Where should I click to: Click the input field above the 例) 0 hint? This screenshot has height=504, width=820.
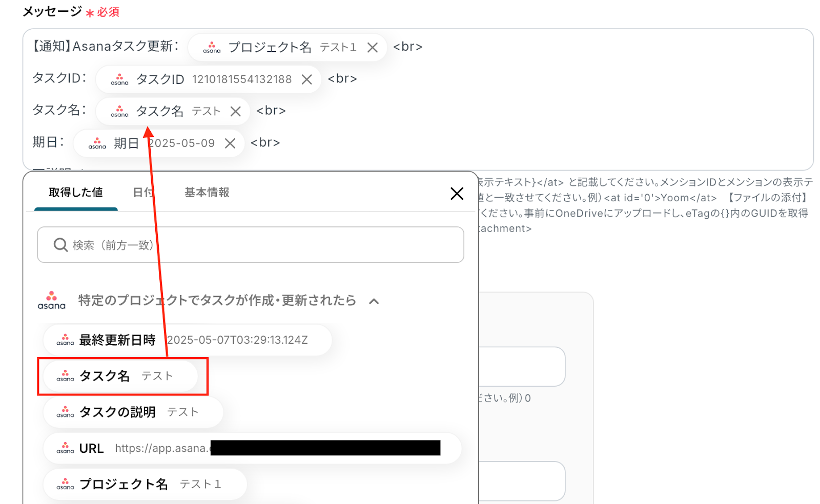522,367
